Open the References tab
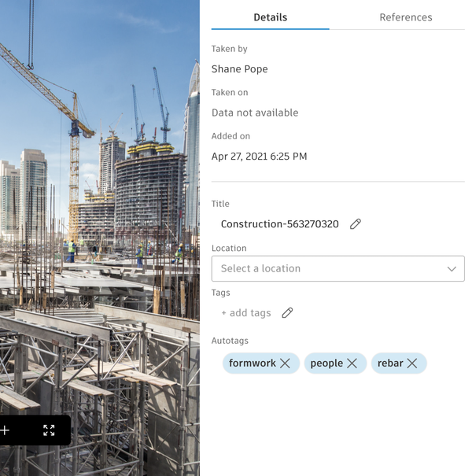472x476 pixels. (405, 17)
